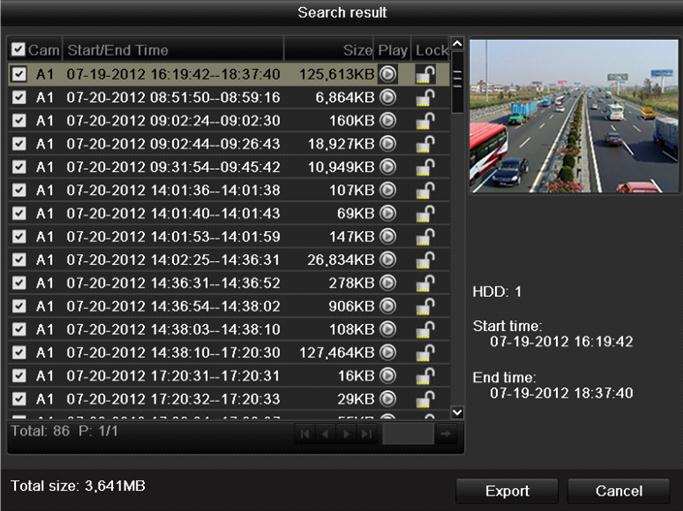Go to first page of results

point(305,434)
